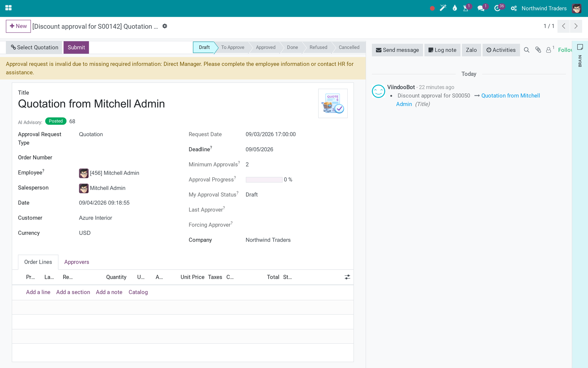This screenshot has height=368, width=588.
Task: Click the ViindooBot avatar icon
Action: click(378, 91)
